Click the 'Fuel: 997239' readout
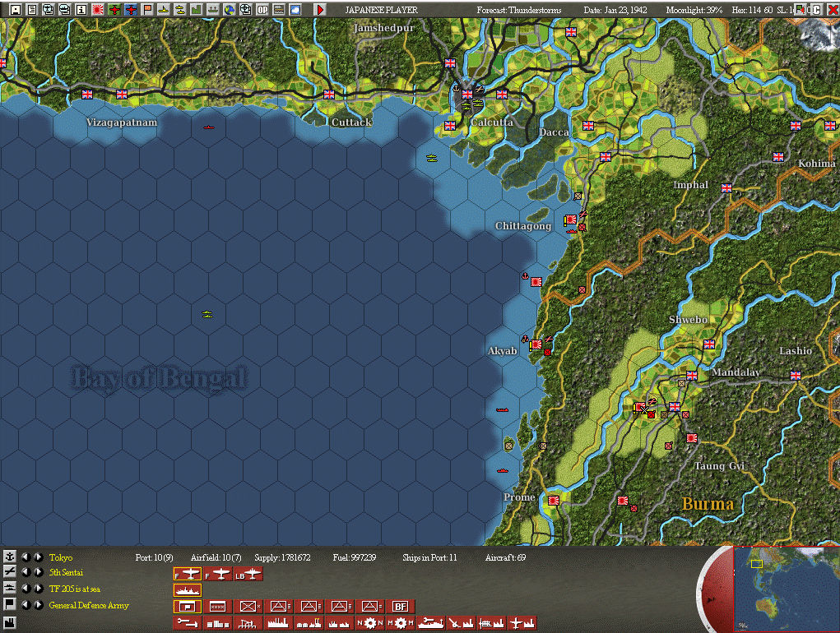840x633 pixels. (x=354, y=557)
